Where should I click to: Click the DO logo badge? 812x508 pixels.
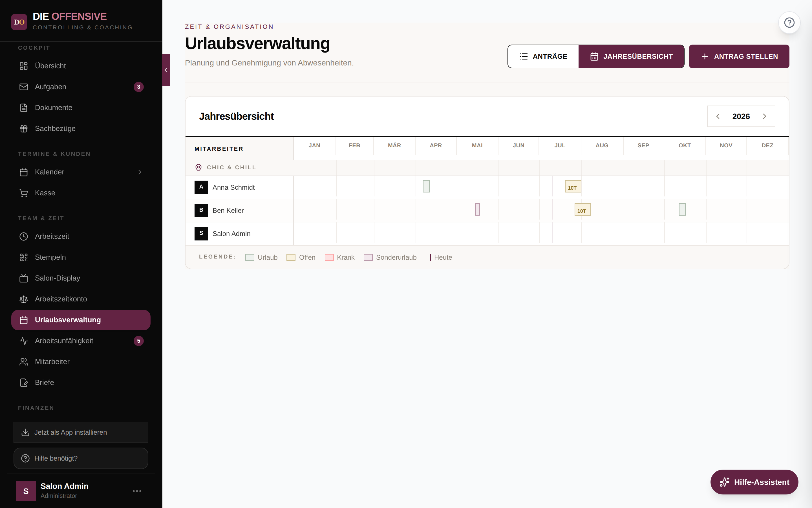[19, 22]
